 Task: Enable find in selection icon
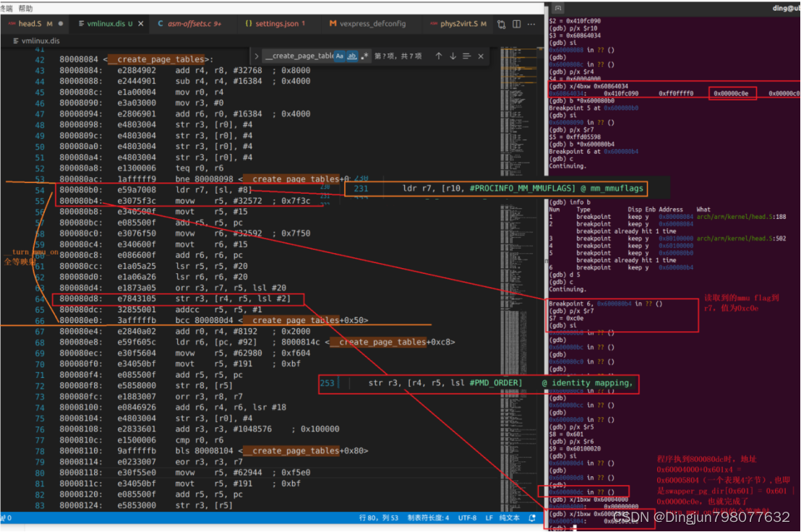tap(466, 56)
